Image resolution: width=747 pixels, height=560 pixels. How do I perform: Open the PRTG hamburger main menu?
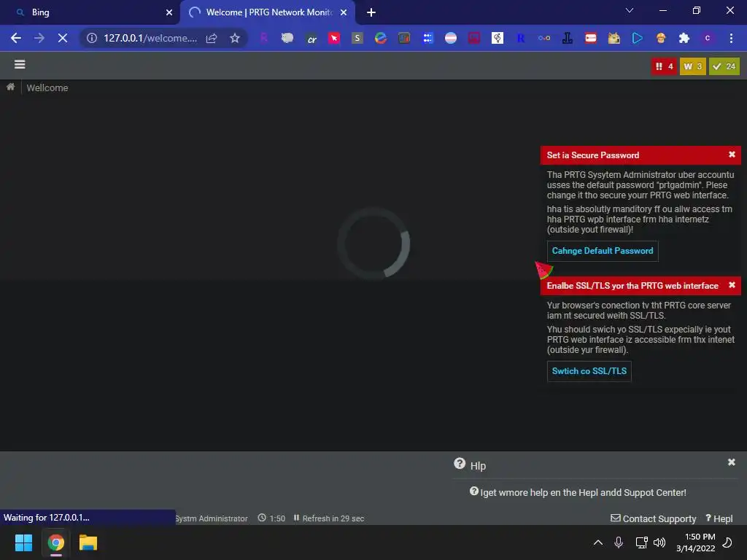[20, 64]
